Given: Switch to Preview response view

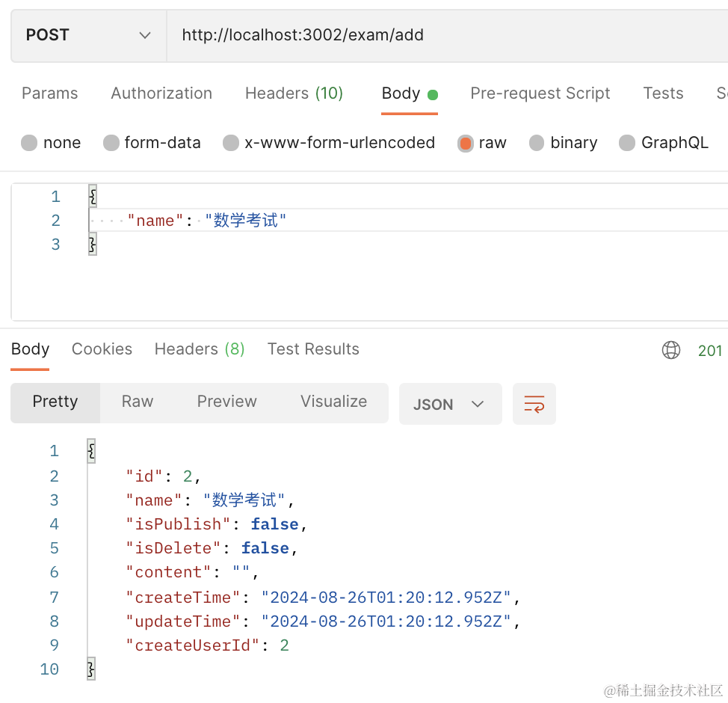Looking at the screenshot, I should pos(226,402).
